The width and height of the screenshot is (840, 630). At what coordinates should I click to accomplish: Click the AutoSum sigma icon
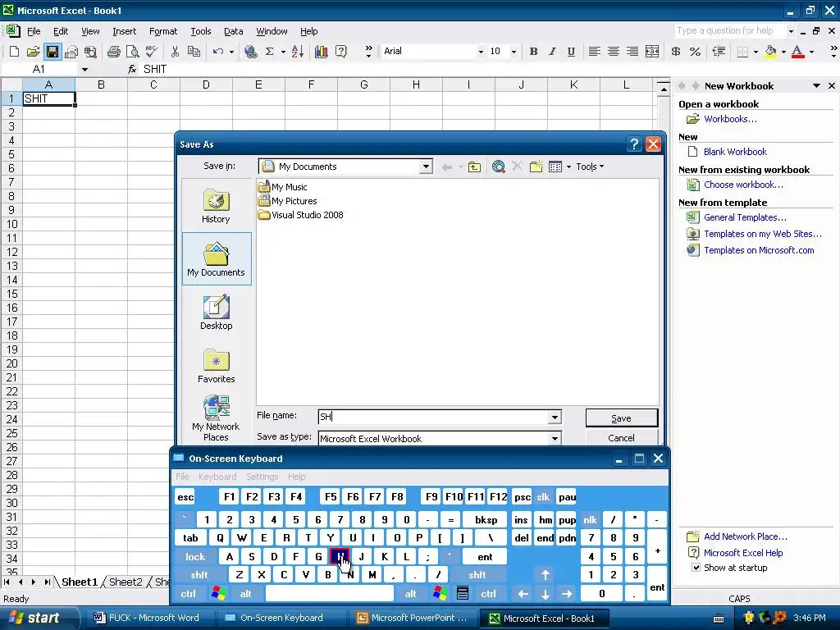[269, 52]
